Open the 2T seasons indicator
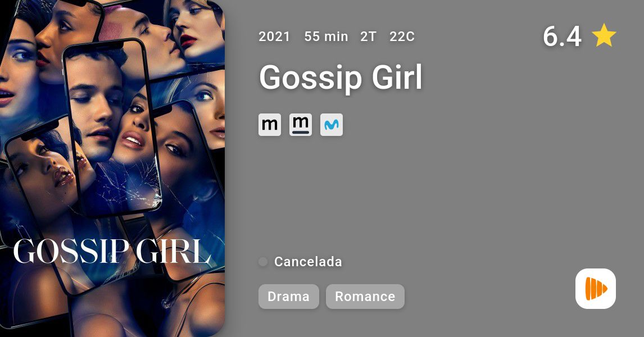The width and height of the screenshot is (644, 337). pos(369,37)
